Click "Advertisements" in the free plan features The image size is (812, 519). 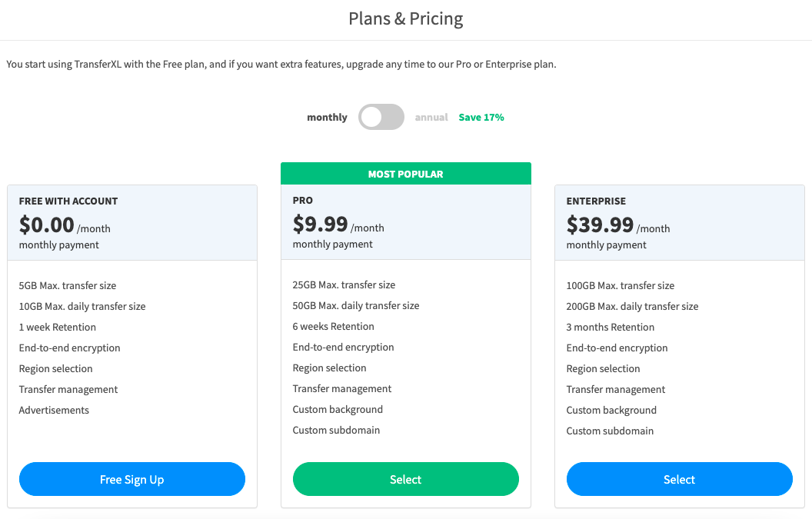click(54, 410)
